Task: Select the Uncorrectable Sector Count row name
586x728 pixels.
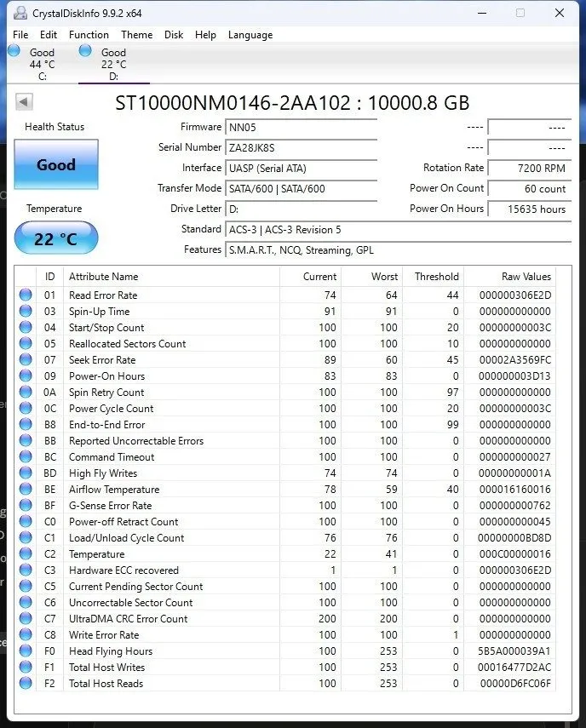Action: point(130,603)
